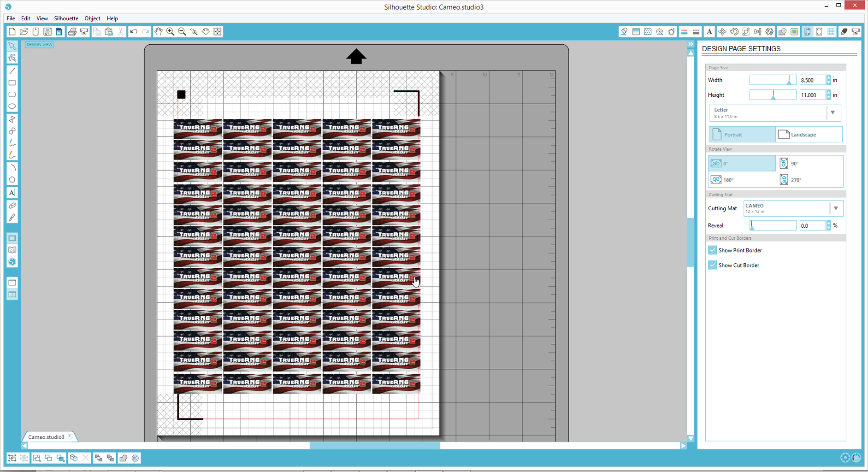This screenshot has width=868, height=472.
Task: Open the Silhouette menu
Action: coord(66,18)
